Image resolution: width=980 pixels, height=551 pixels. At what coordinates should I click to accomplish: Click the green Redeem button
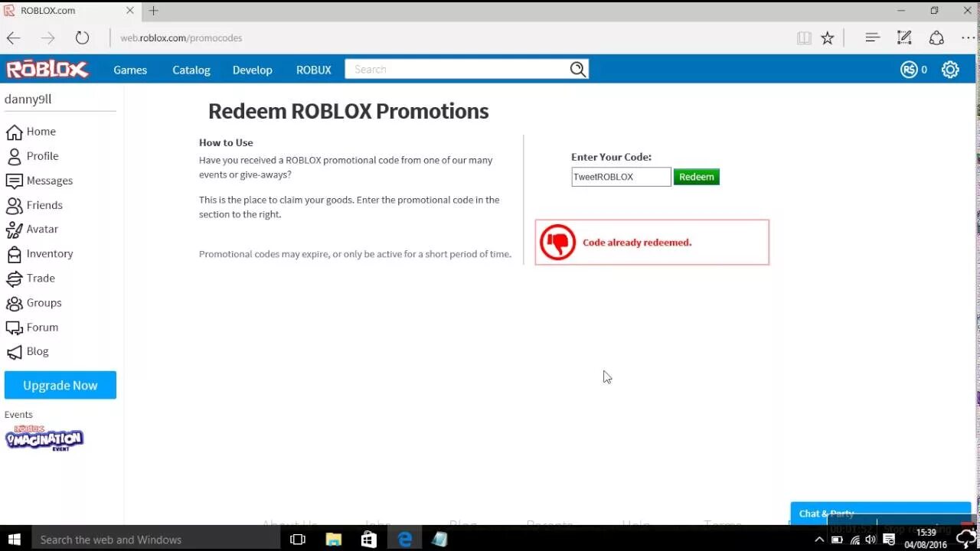pyautogui.click(x=697, y=177)
